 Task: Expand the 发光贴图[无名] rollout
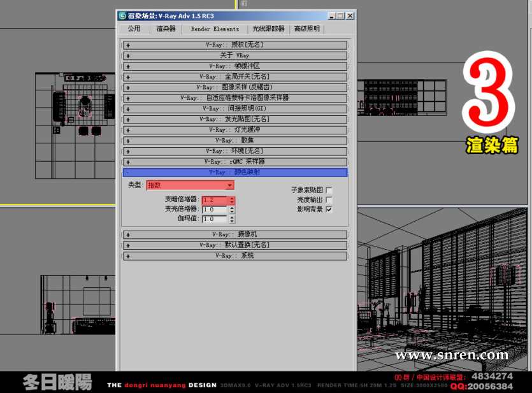pos(235,119)
